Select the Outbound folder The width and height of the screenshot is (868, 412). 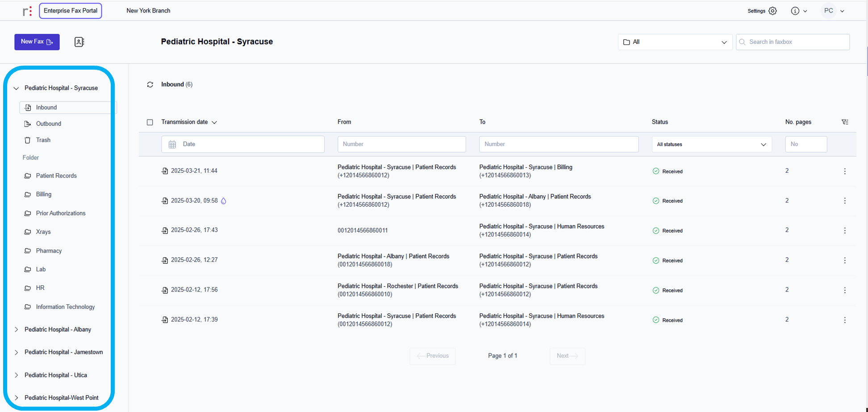49,124
